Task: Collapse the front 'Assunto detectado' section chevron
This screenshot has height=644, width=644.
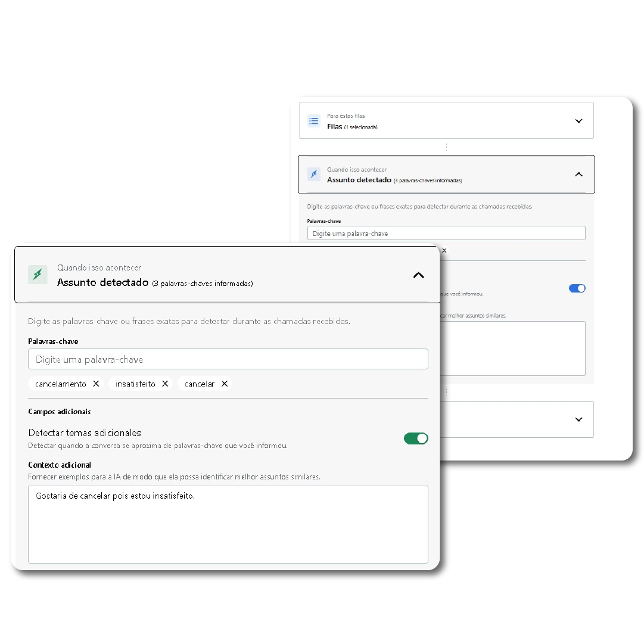Action: (x=419, y=275)
